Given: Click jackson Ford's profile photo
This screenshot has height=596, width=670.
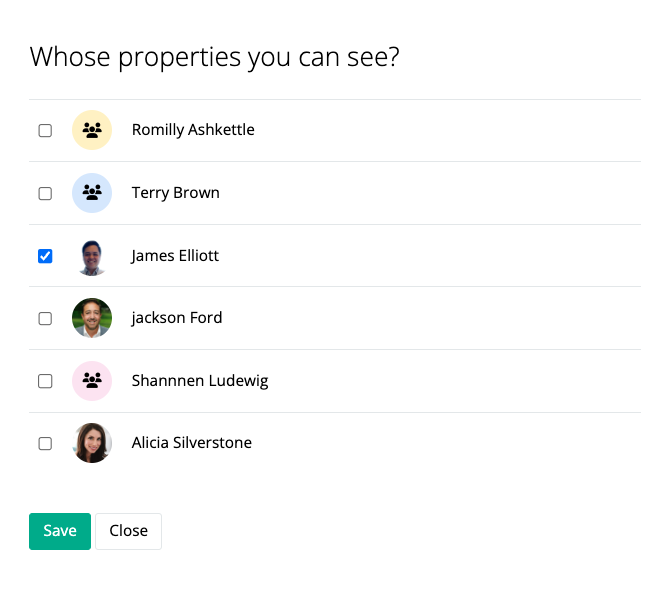Looking at the screenshot, I should [x=92, y=318].
